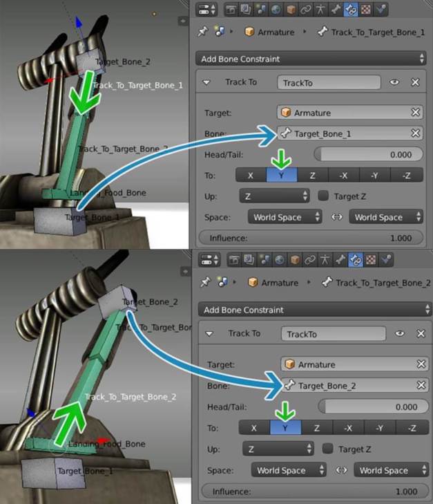Screen dimensions: 433x504
Task: Select Z track axis in Target_Bone_1 constraint
Action: [x=313, y=176]
